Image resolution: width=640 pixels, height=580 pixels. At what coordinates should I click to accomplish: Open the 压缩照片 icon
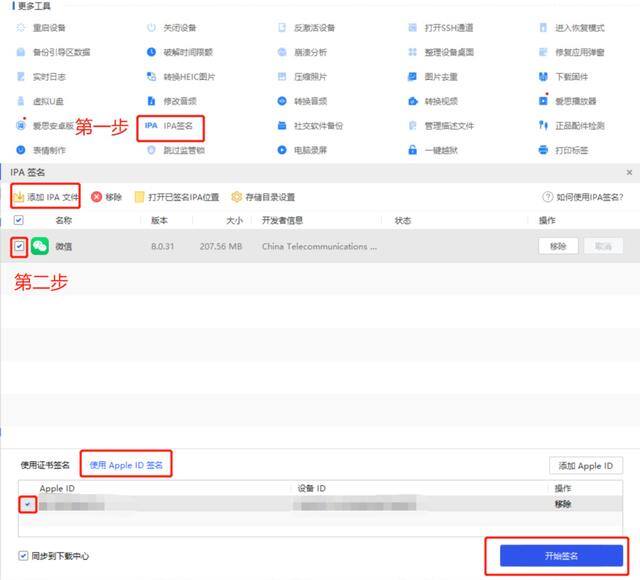282,77
